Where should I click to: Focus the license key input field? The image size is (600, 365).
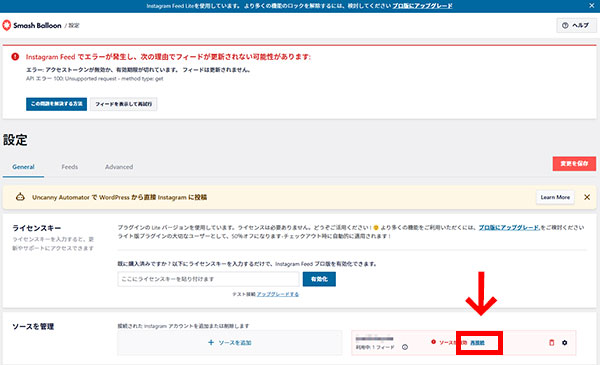(209, 279)
